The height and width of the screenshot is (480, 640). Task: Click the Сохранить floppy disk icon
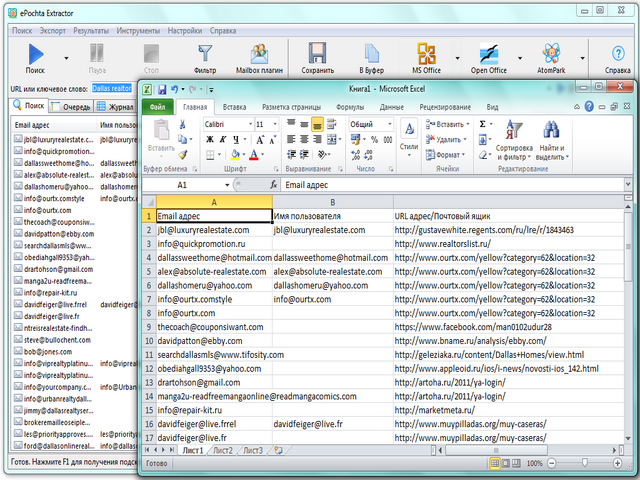tap(317, 53)
